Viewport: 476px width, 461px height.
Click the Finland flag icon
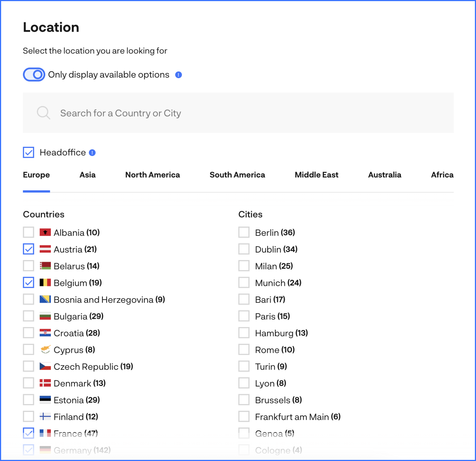click(45, 417)
